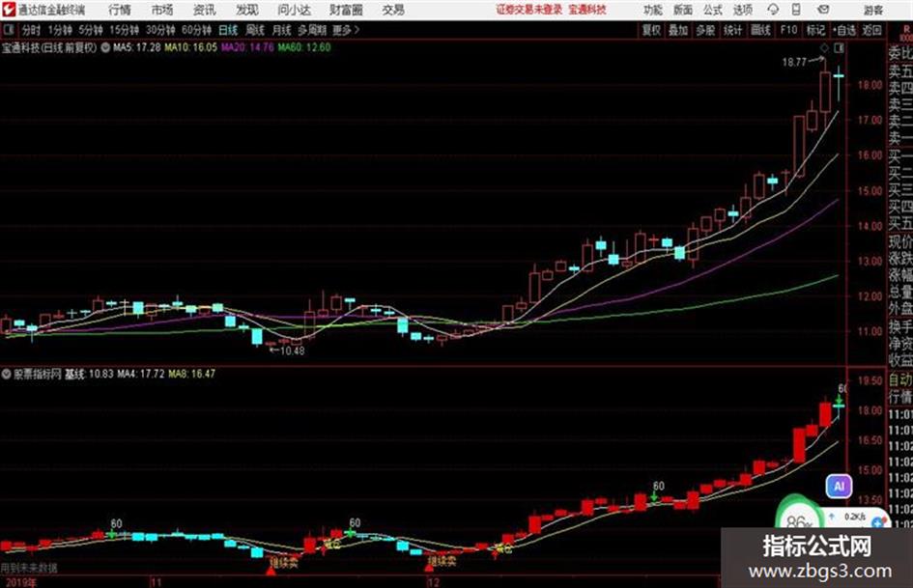Screen dimensions: 913x588
Task: Open the 功能 menu
Action: (x=653, y=10)
